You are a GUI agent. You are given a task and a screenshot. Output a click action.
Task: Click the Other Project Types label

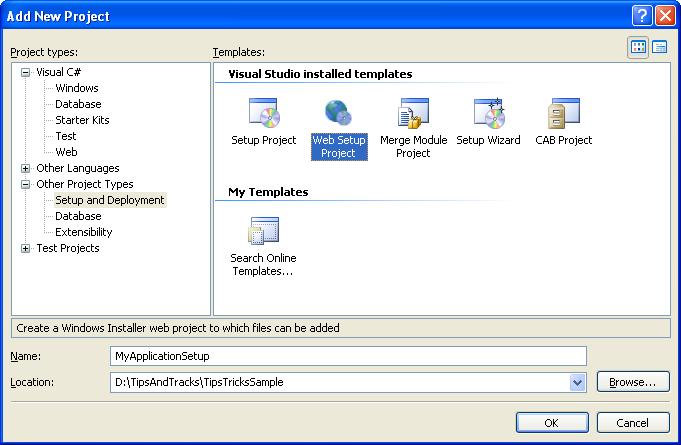85,184
